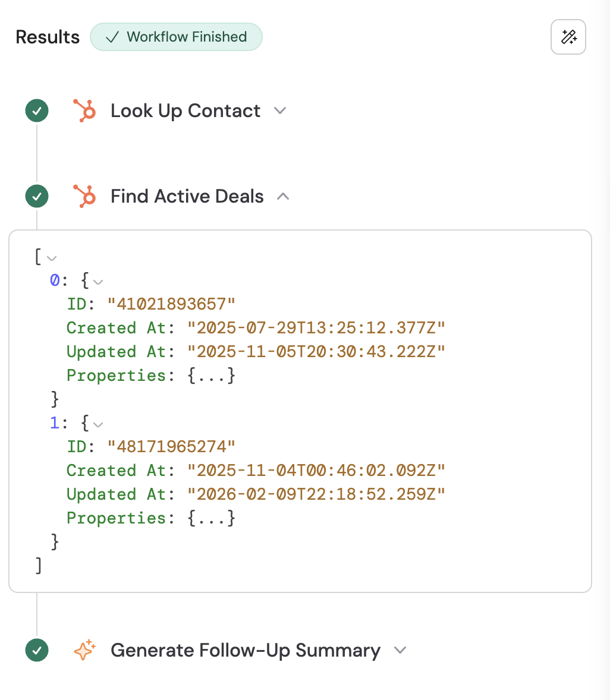This screenshot has height=700, width=610.
Task: Click the green check circle next to Find Active Deals
Action: tap(36, 196)
